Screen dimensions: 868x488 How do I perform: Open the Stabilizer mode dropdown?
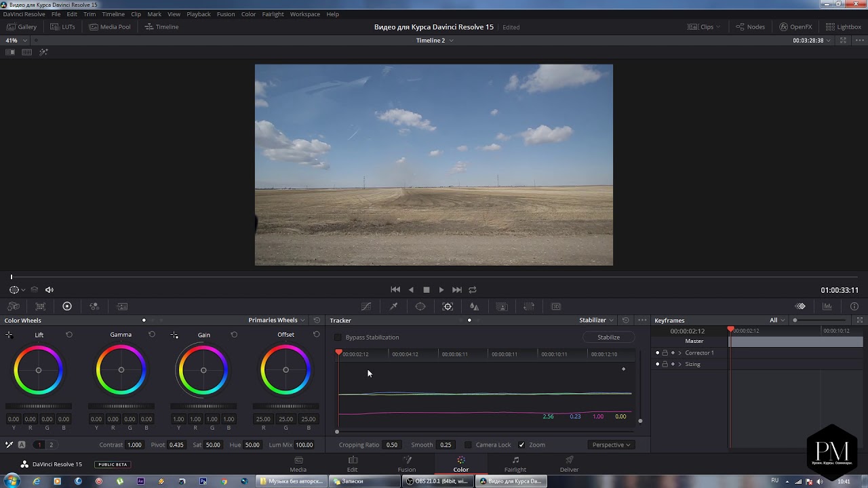(597, 320)
